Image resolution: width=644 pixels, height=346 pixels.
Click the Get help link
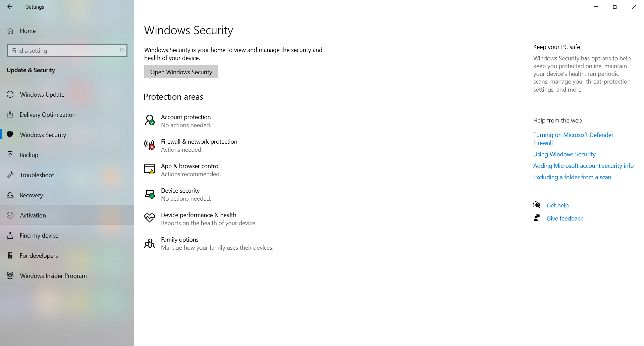557,205
